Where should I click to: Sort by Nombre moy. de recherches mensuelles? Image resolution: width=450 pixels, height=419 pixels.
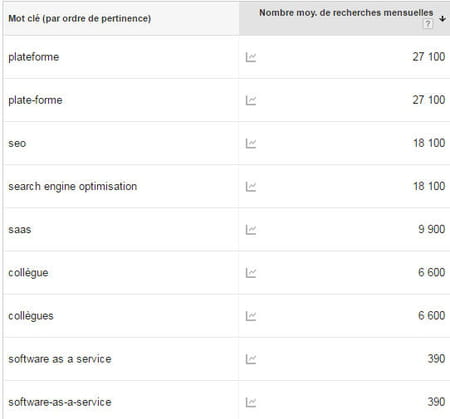pos(346,13)
